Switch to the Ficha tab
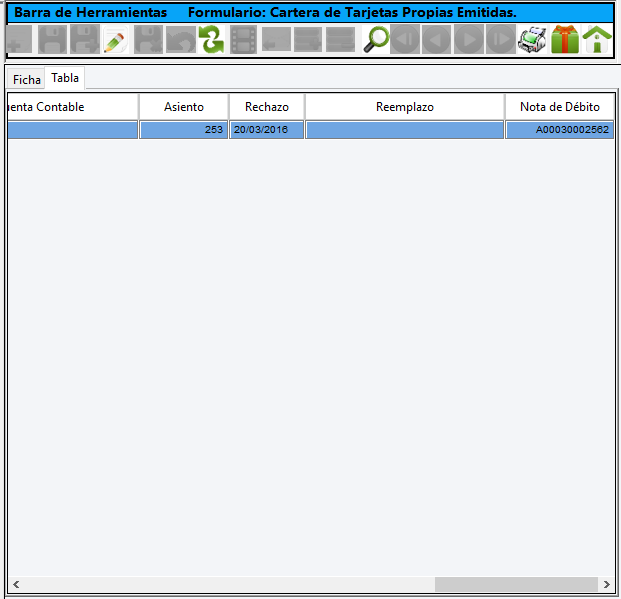 27,79
